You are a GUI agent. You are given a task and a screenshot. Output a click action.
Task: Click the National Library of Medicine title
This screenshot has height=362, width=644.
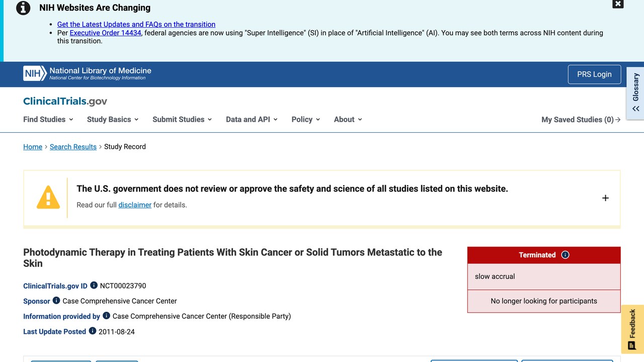(x=100, y=71)
